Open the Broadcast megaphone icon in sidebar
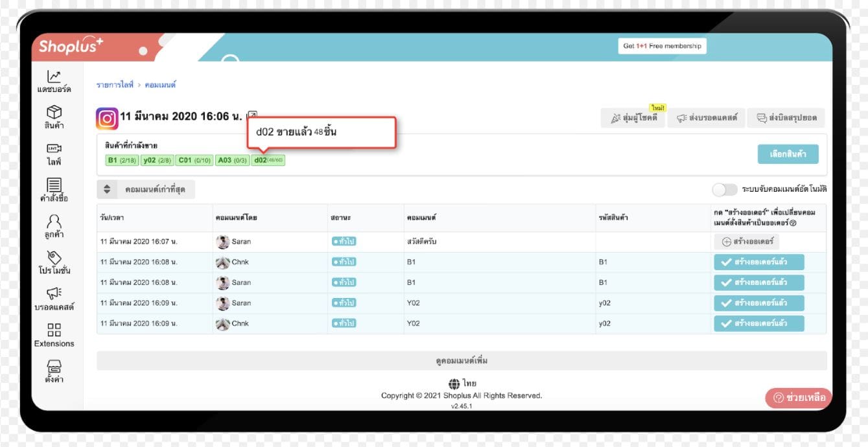Screen dimensions: 868x447 (x=54, y=295)
